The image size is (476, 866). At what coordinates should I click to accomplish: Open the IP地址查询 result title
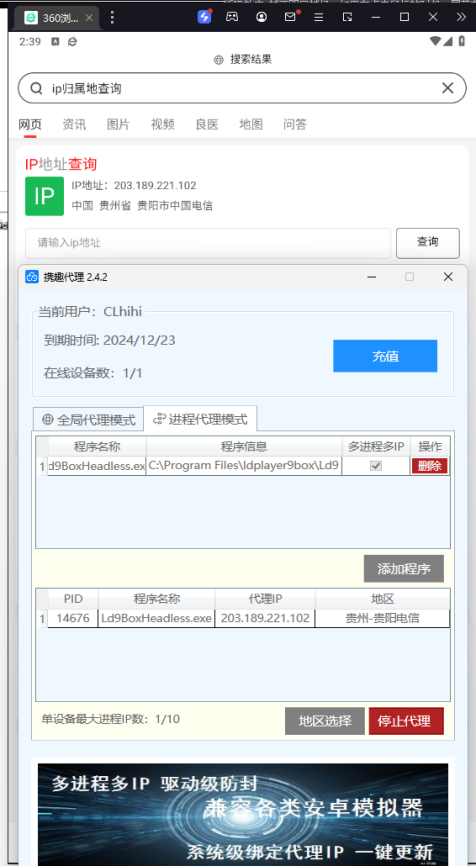[x=61, y=164]
